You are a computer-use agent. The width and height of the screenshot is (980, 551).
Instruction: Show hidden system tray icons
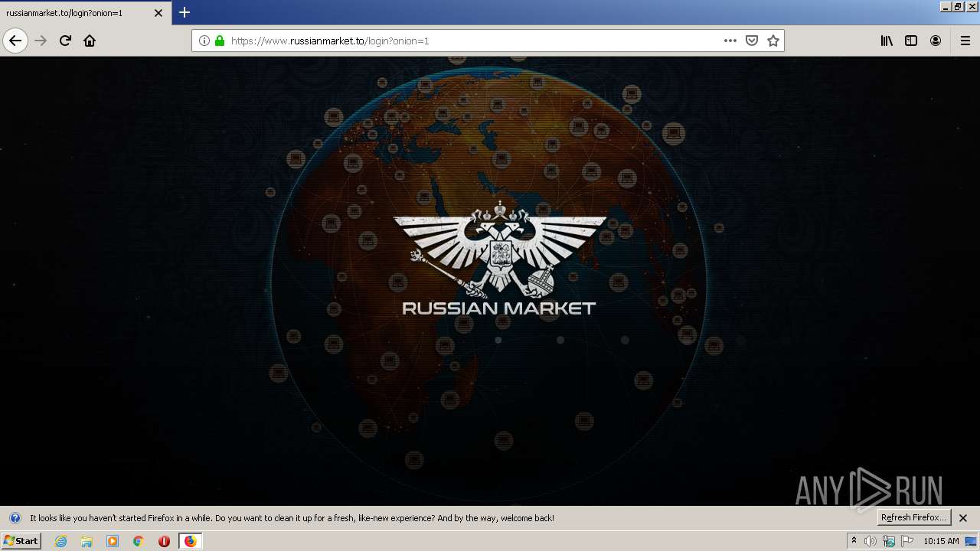pos(854,541)
